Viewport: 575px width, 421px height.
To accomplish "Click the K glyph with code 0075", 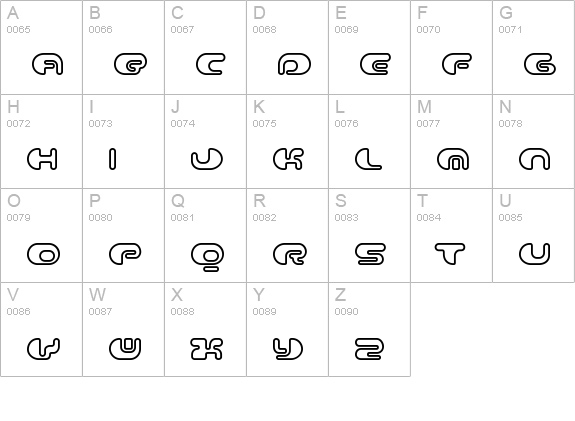I will coord(288,159).
